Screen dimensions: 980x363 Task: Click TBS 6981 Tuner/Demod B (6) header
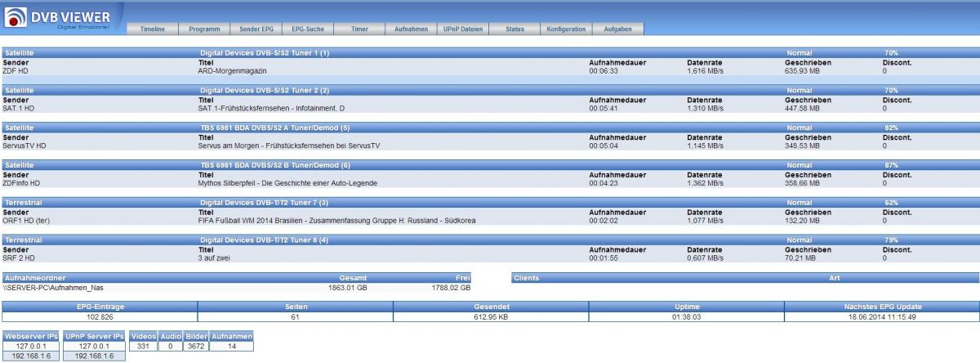(275, 165)
